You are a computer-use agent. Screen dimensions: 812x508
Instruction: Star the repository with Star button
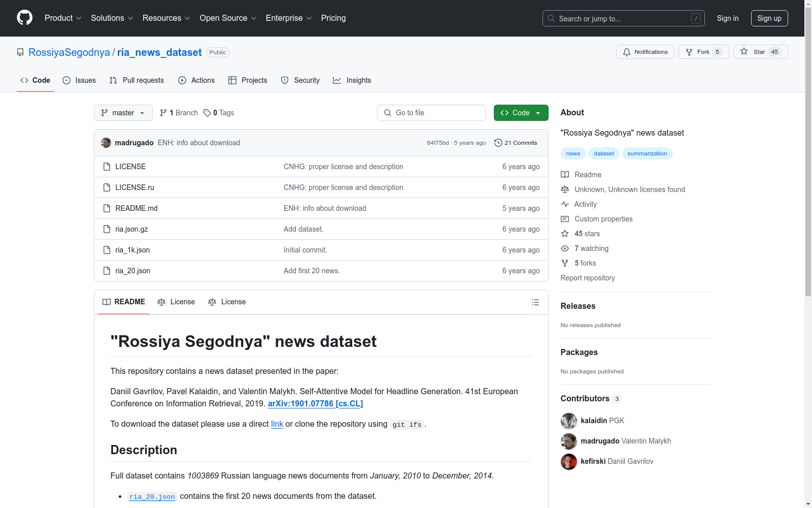pyautogui.click(x=760, y=52)
